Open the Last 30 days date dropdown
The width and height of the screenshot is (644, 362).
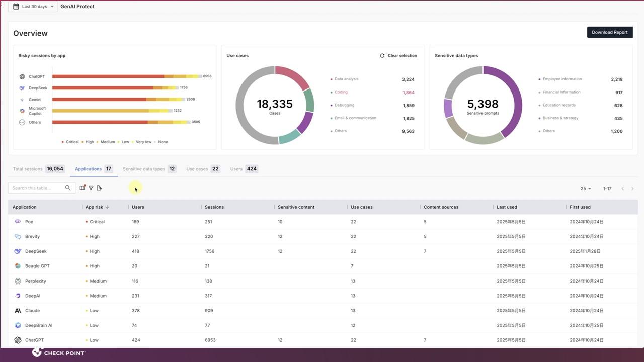[x=33, y=7]
